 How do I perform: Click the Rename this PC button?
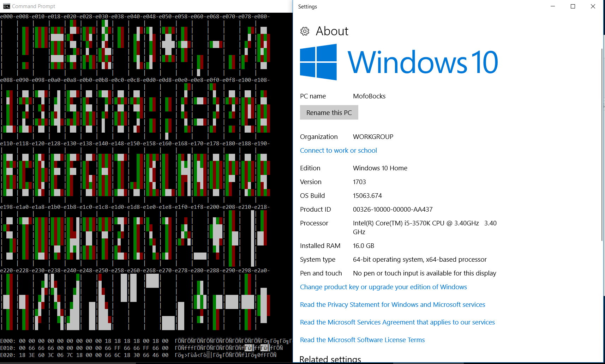(x=329, y=113)
